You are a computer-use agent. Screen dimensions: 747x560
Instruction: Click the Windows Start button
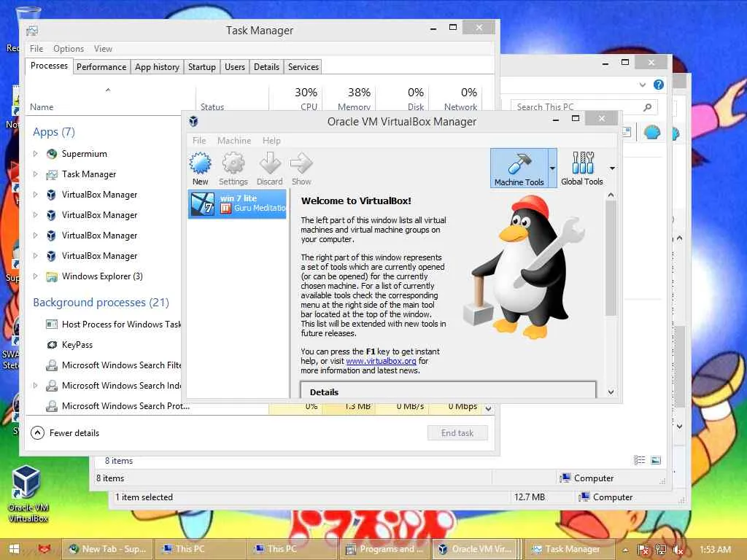(x=14, y=549)
